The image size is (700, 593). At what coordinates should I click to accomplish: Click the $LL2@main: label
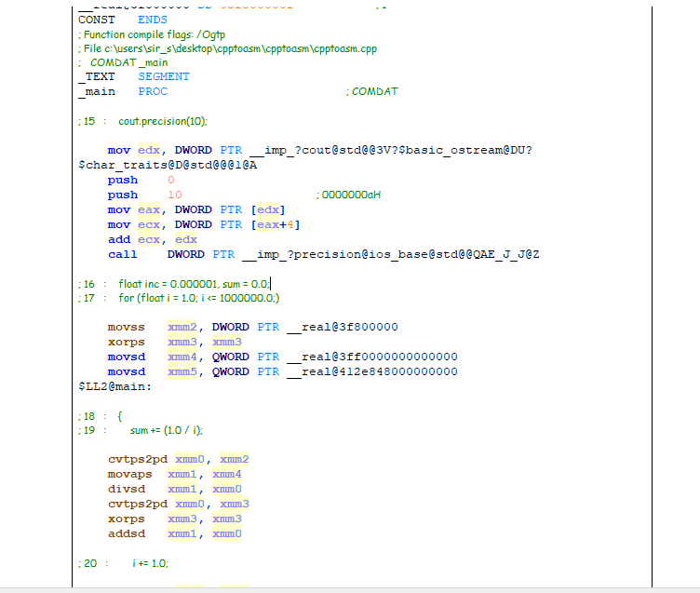point(114,386)
